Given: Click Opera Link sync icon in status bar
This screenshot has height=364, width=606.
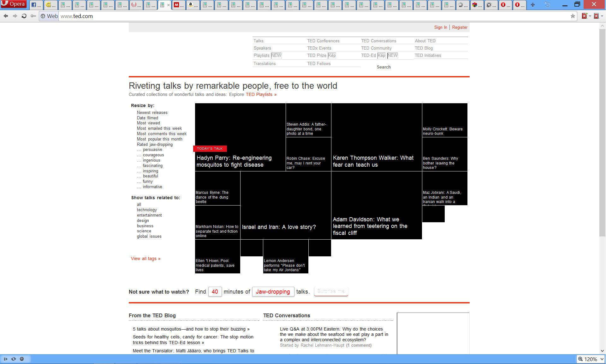Looking at the screenshot, I should (x=14, y=359).
